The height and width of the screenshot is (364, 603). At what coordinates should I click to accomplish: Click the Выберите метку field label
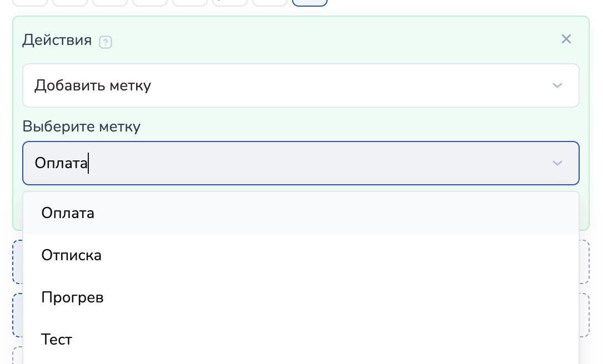[82, 127]
